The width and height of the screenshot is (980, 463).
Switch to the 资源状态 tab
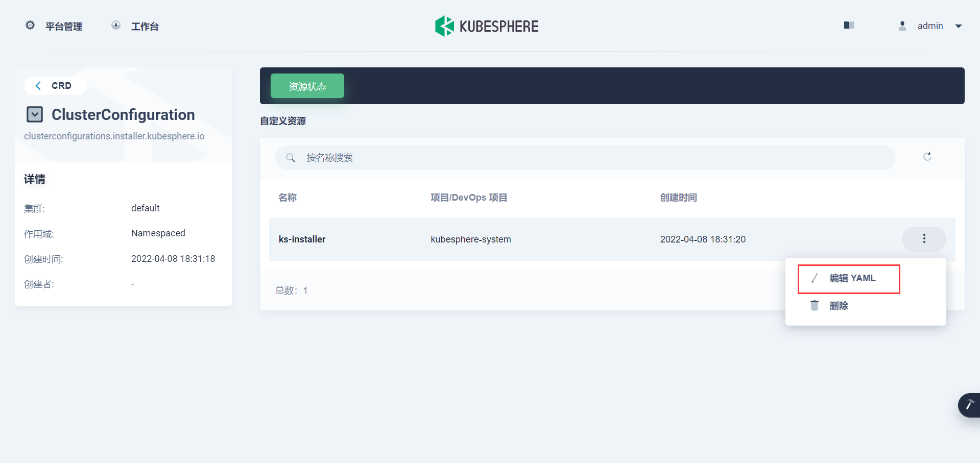(x=307, y=86)
